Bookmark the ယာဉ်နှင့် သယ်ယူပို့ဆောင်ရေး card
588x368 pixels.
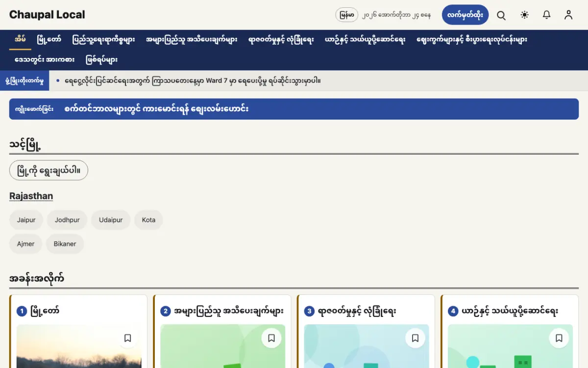coord(559,338)
